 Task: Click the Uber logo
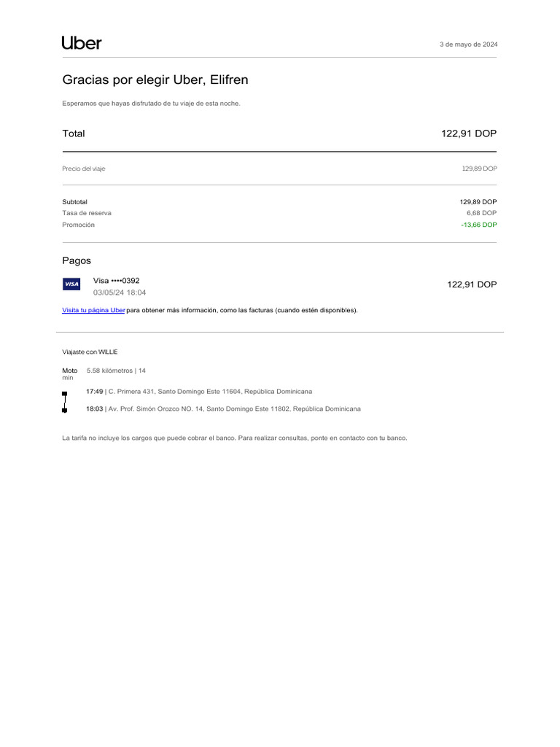point(82,43)
